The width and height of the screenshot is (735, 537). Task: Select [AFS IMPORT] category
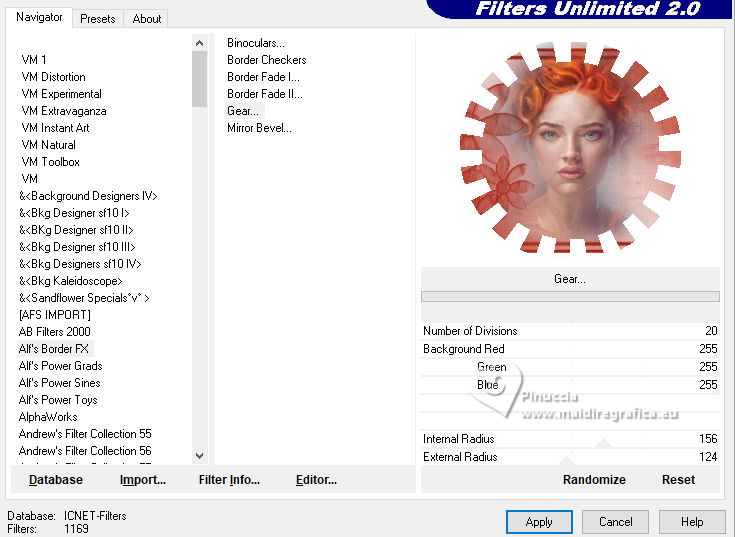55,315
